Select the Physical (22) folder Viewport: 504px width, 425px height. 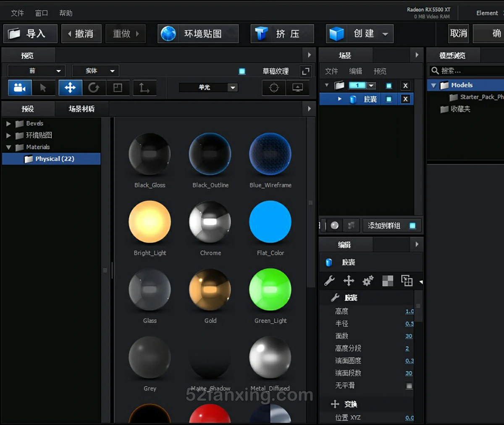tap(51, 159)
